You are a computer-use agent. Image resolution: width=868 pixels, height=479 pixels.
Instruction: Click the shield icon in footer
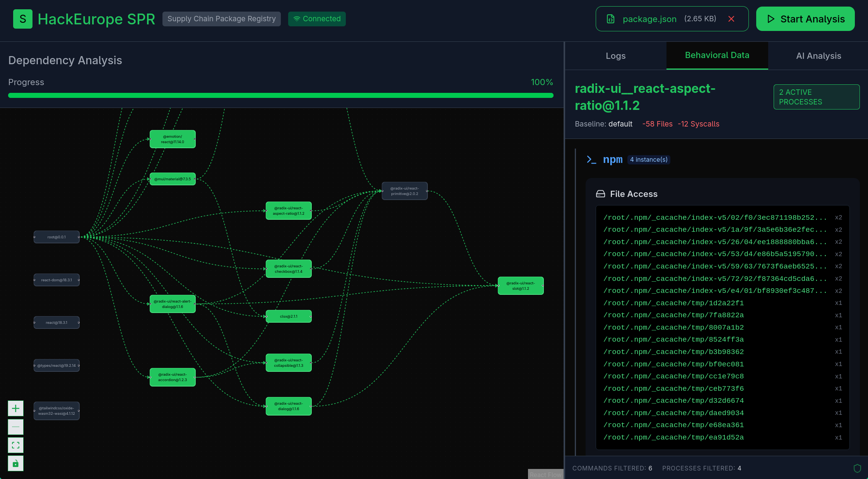pyautogui.click(x=857, y=468)
